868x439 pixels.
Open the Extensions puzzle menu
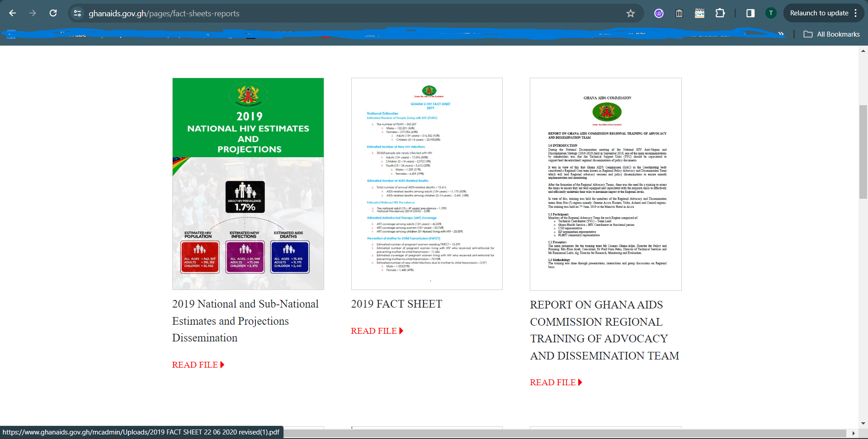pos(720,13)
